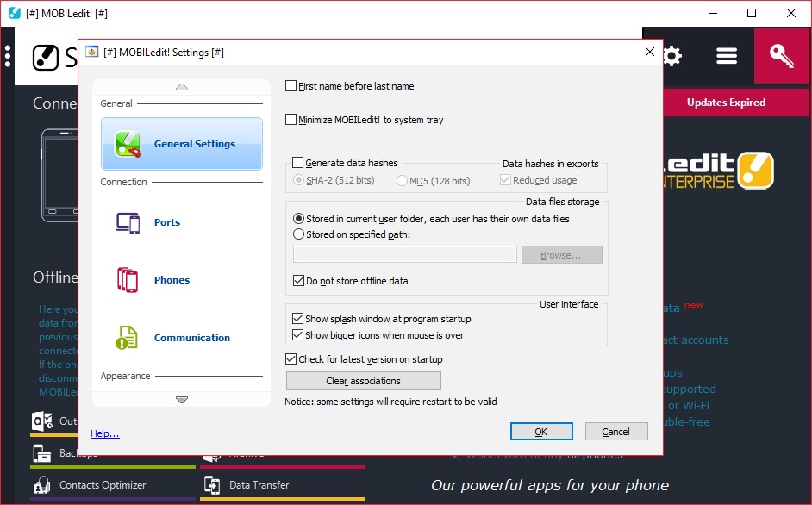Click Contacts Optimizer label in main window
The image size is (812, 505).
103,485
